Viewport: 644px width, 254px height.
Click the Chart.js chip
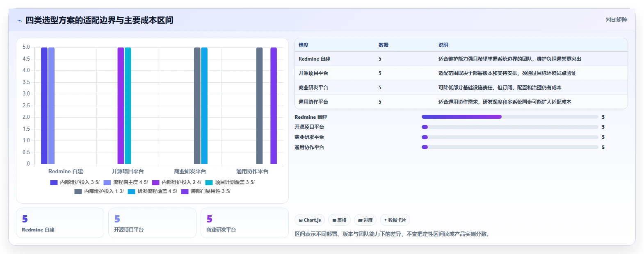310,220
